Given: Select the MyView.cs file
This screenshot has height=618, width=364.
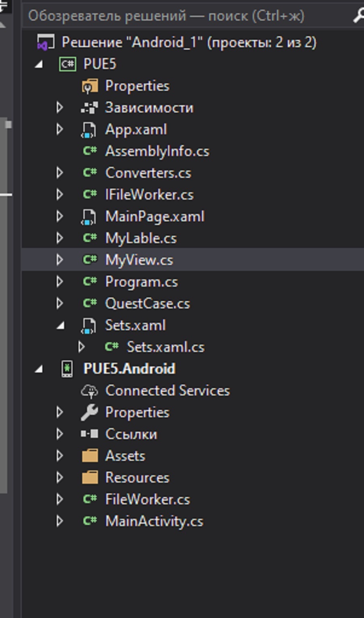Looking at the screenshot, I should 139,260.
